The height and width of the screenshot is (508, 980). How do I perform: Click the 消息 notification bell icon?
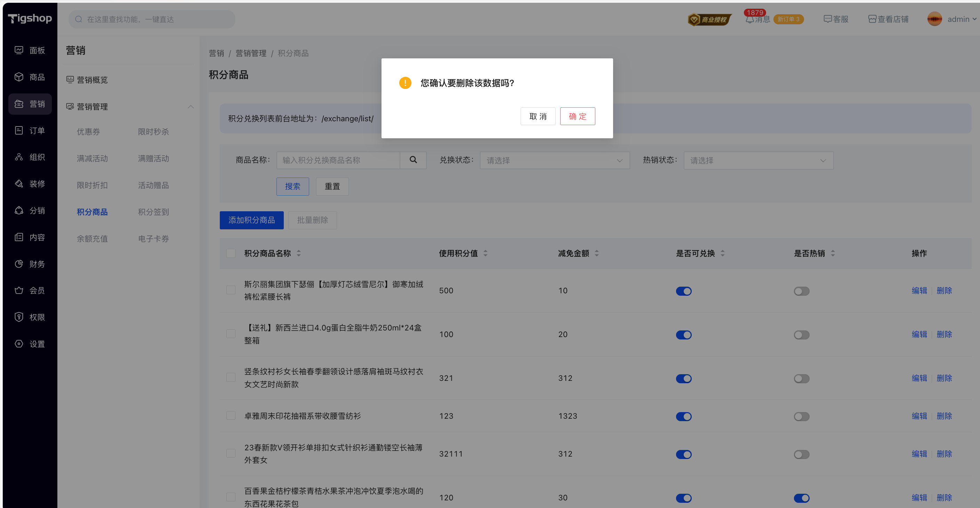[749, 19]
